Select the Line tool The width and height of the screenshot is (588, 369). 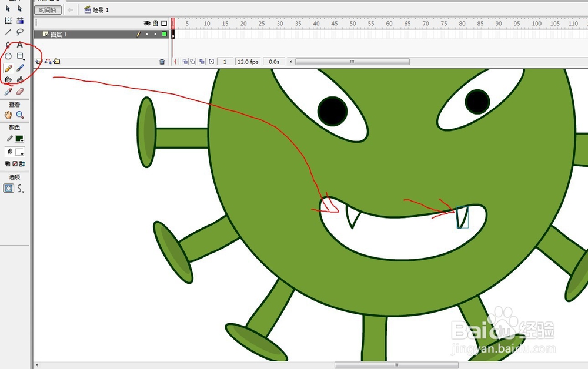[8, 32]
